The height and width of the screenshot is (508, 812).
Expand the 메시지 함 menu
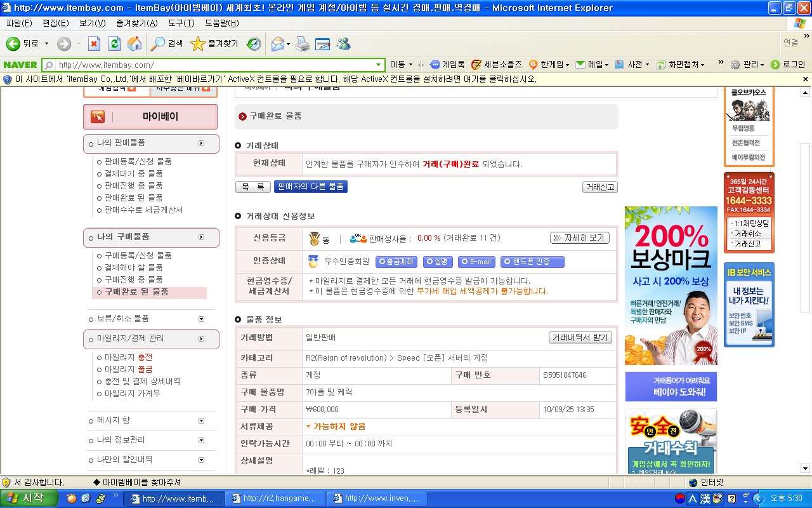click(x=201, y=420)
